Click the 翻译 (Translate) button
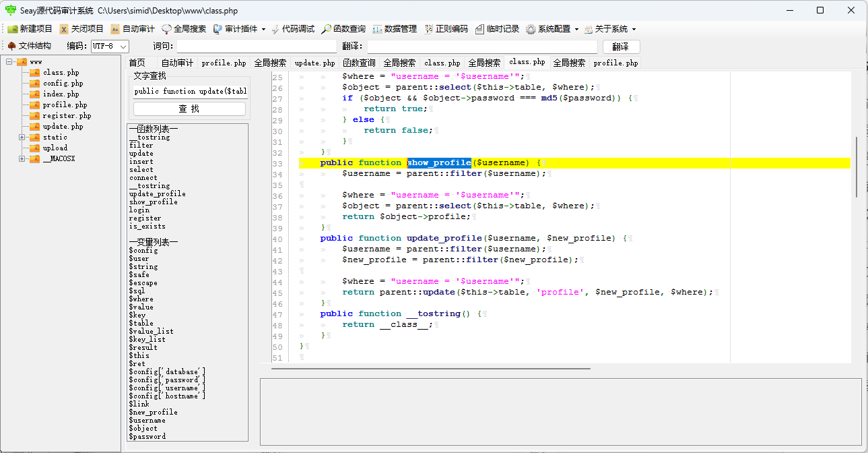 [620, 47]
